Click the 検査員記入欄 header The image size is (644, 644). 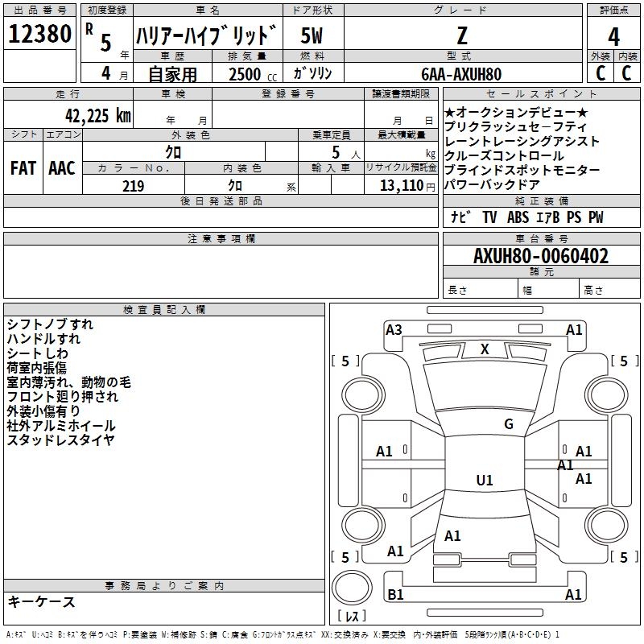(x=164, y=310)
